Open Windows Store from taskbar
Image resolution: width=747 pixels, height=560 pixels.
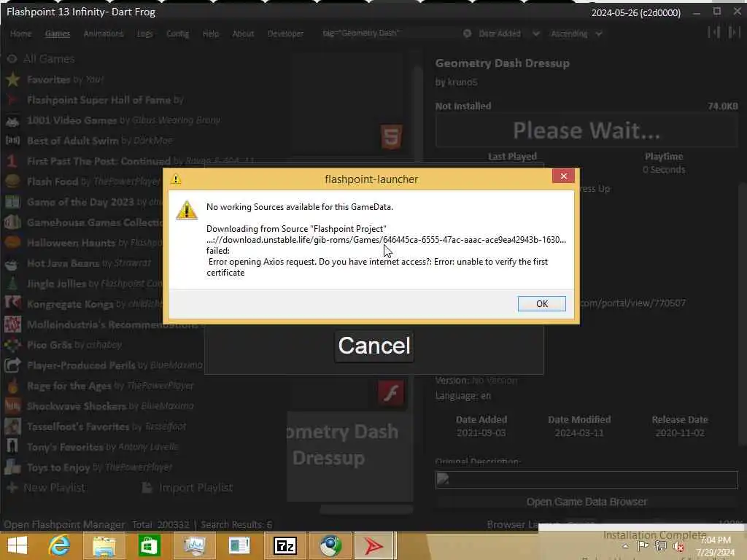pos(149,545)
